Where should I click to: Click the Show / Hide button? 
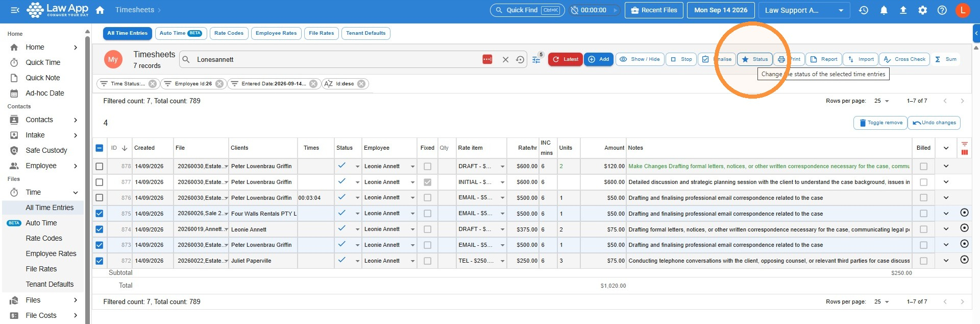640,59
